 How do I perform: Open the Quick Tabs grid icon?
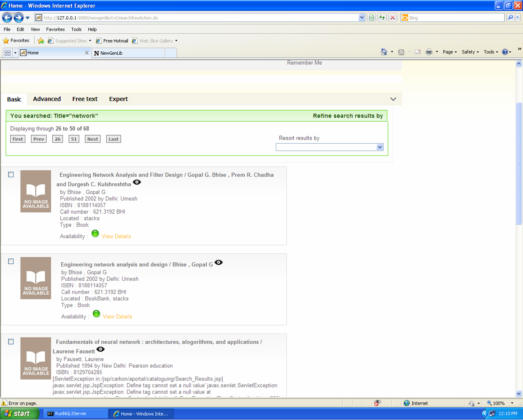pyautogui.click(x=7, y=53)
